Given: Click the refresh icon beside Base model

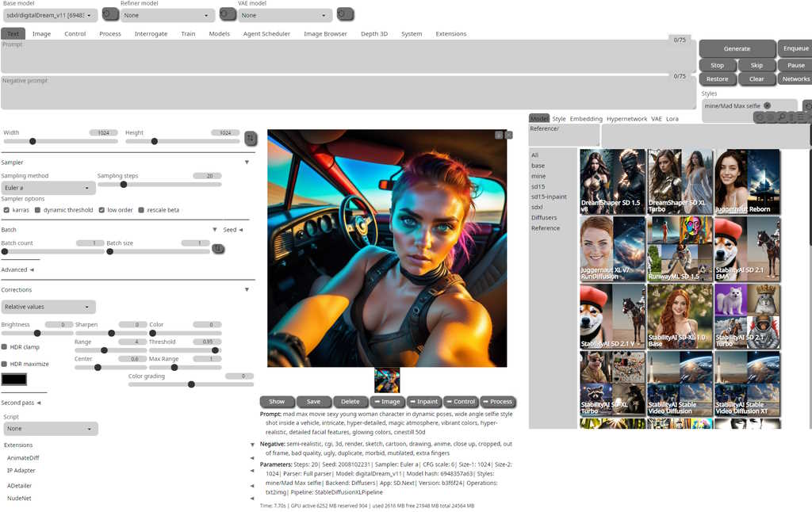Looking at the screenshot, I should 110,14.
